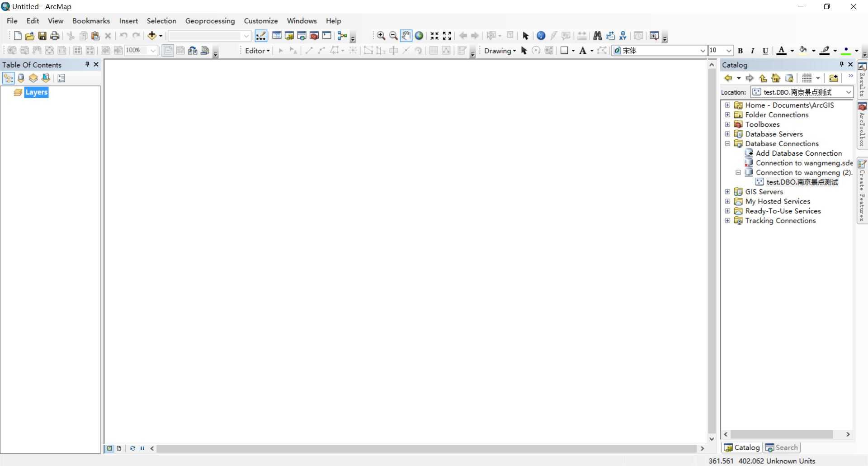This screenshot has width=868, height=466.
Task: Open the layout zoom percent dropdown
Action: pos(153,51)
